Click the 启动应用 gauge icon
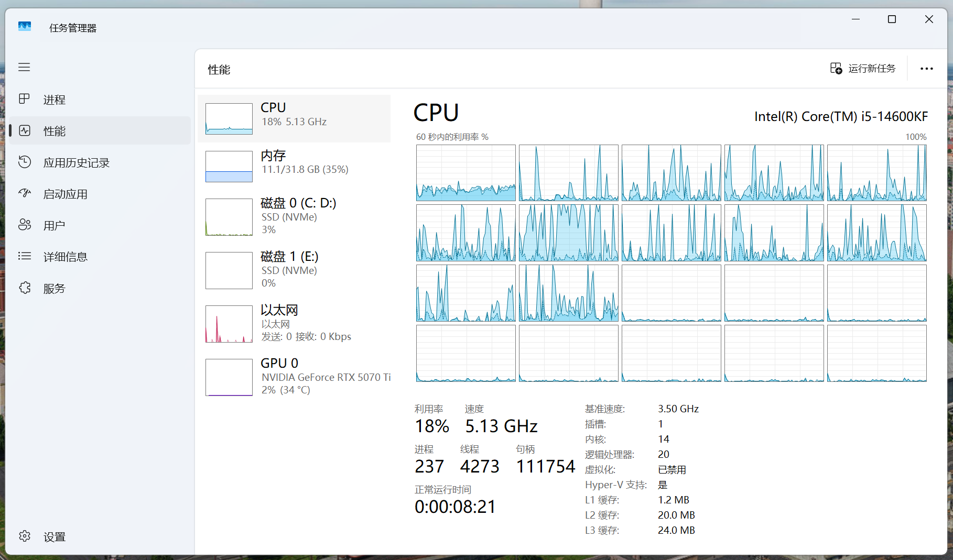The image size is (953, 560). click(25, 193)
